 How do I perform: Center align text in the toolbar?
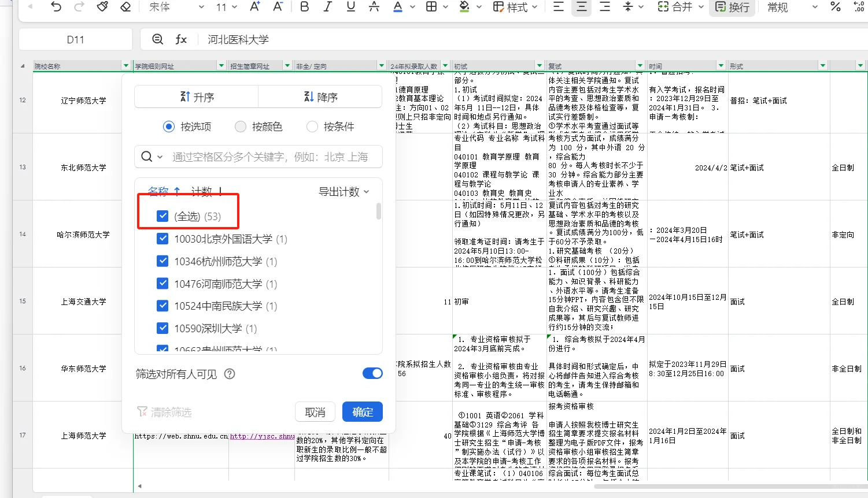(x=582, y=7)
